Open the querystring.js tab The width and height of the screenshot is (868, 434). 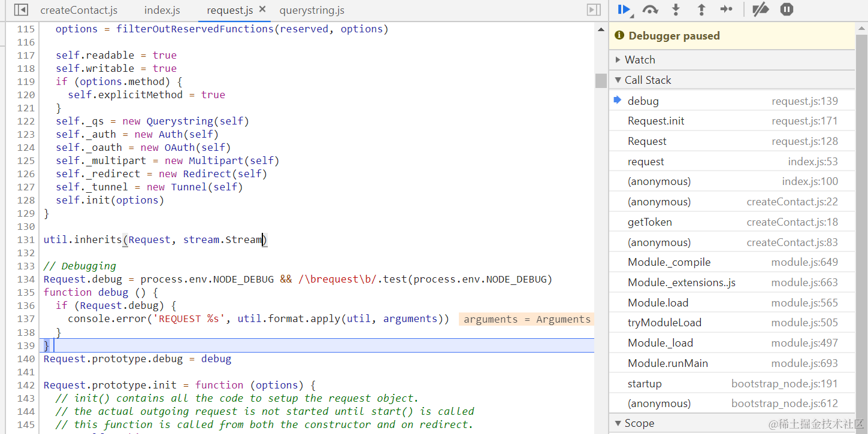pos(311,10)
